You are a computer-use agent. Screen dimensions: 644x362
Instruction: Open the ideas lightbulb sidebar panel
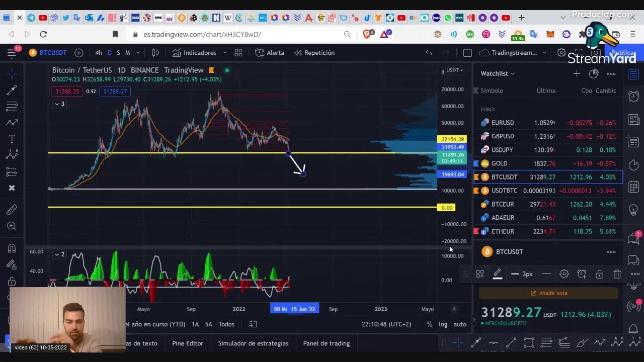[633, 210]
